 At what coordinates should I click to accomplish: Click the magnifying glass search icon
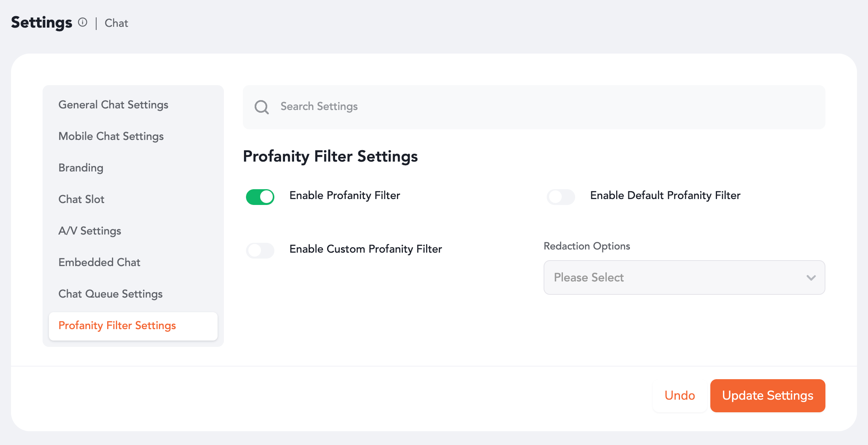[x=261, y=107]
